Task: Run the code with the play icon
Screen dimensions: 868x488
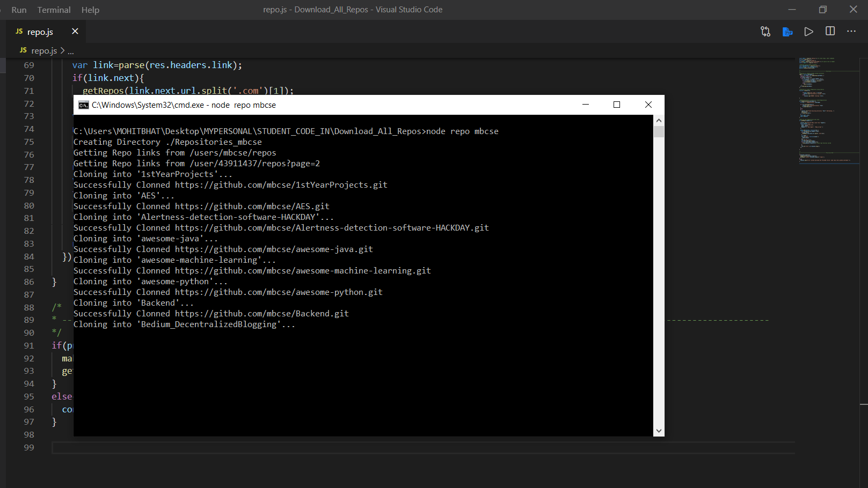Action: pyautogui.click(x=808, y=32)
